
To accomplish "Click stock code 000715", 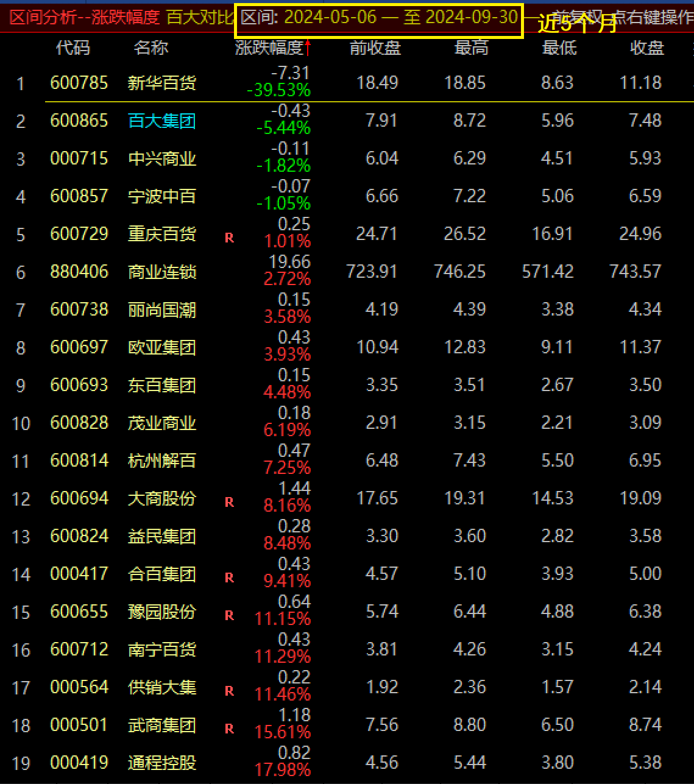I will tap(79, 158).
